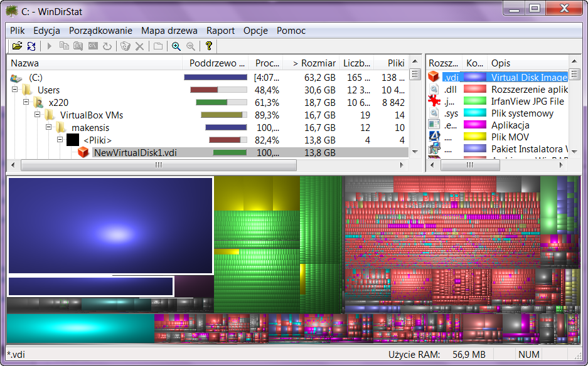Click the Users folder icon
588x366 pixels.
click(x=26, y=90)
